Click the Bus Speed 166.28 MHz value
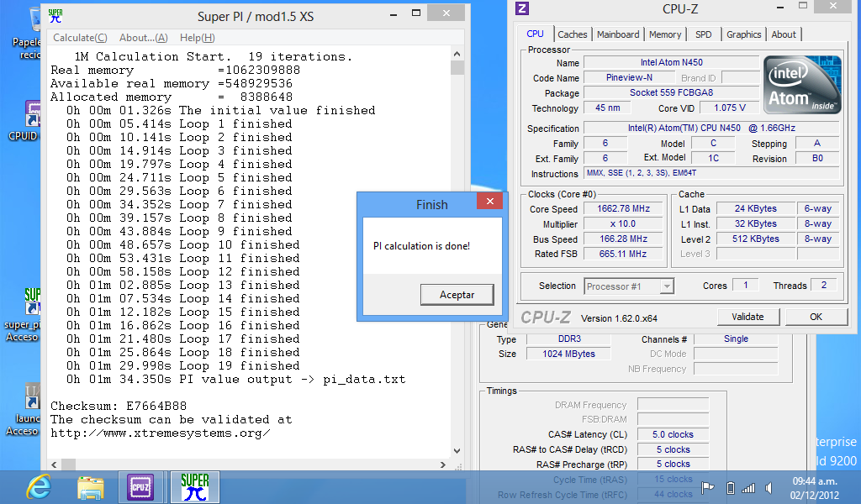The width and height of the screenshot is (861, 504). click(623, 239)
